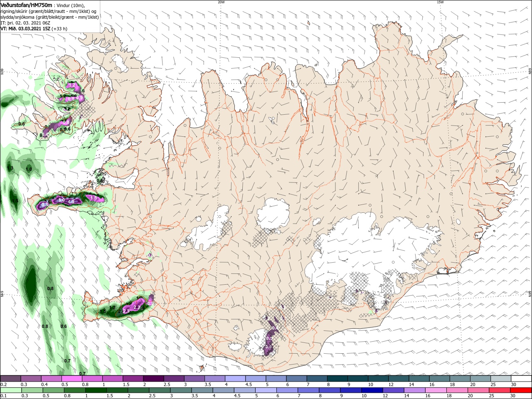532x399 pixels.
Task: Pick the dark purple snow swatch between 2 and 2.5
Action: pos(153,379)
